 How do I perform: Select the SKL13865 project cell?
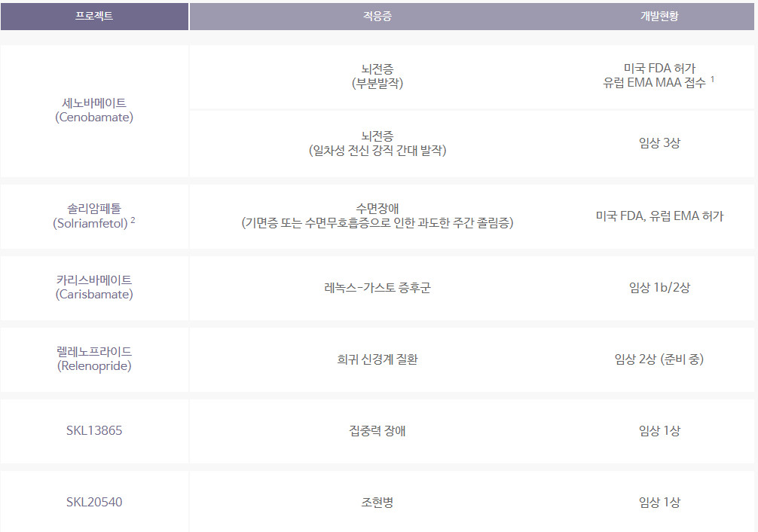(94, 431)
